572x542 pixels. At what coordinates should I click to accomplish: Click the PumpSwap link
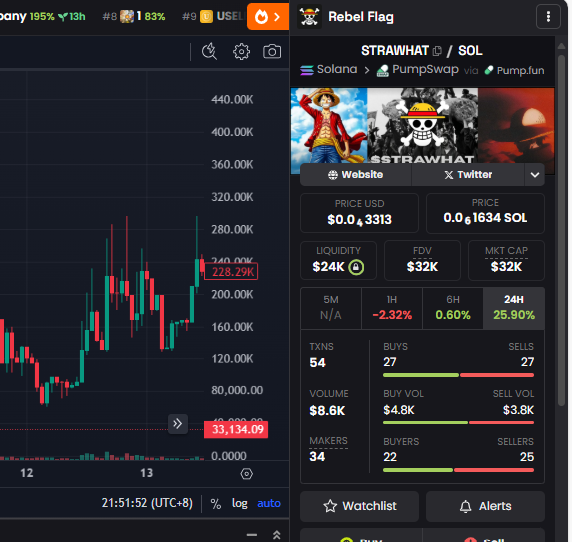point(418,69)
